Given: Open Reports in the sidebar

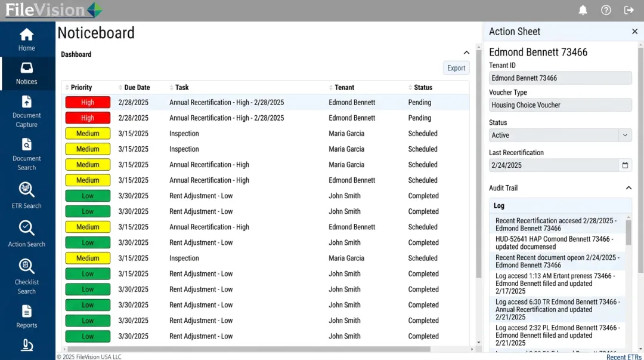Looking at the screenshot, I should pyautogui.click(x=27, y=316).
